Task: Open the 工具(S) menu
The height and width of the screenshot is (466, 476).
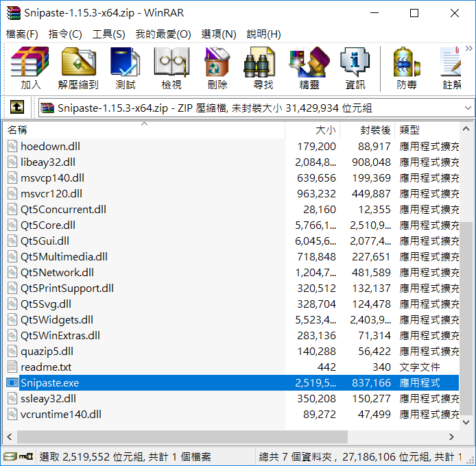Action: (108, 34)
